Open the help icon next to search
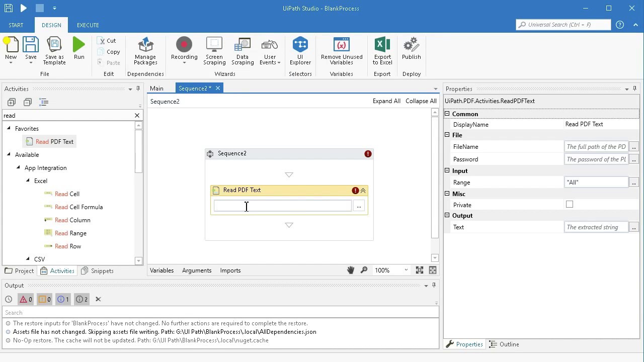Viewport: 644px width, 362px height. pyautogui.click(x=620, y=25)
